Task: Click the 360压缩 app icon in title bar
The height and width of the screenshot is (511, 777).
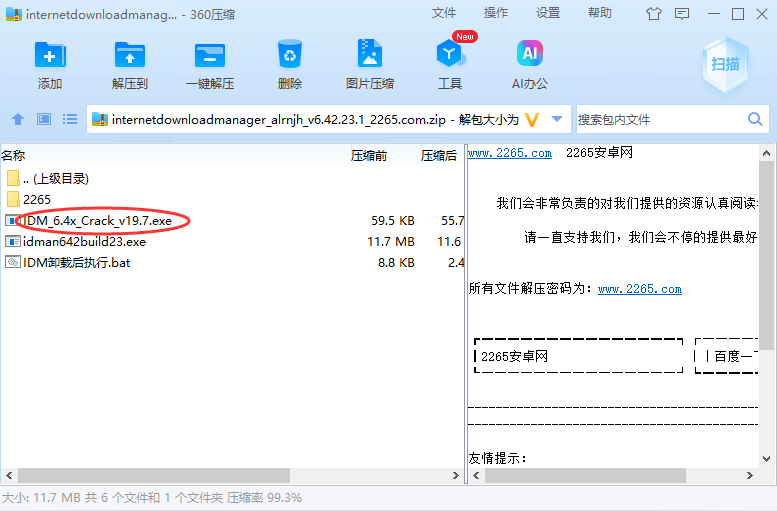Action: tap(14, 14)
